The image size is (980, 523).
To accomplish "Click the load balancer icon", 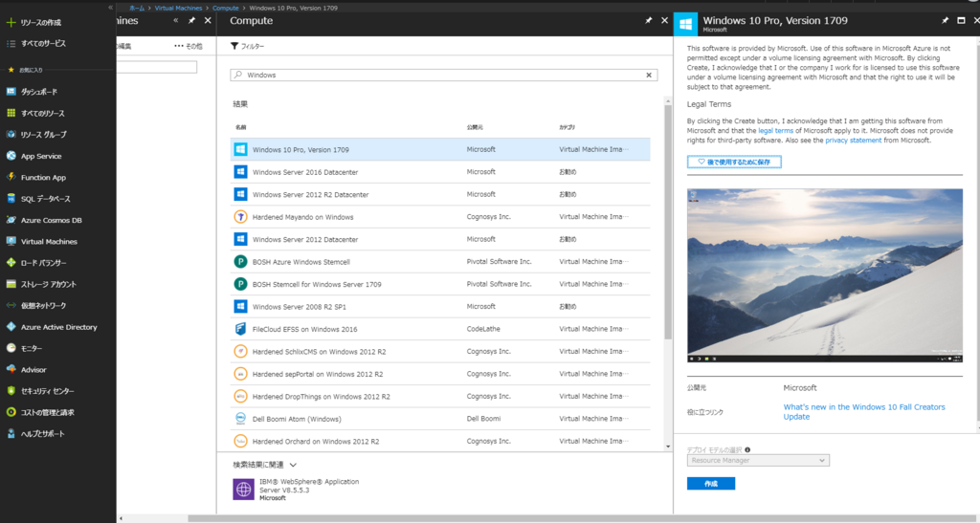I will coord(11,263).
